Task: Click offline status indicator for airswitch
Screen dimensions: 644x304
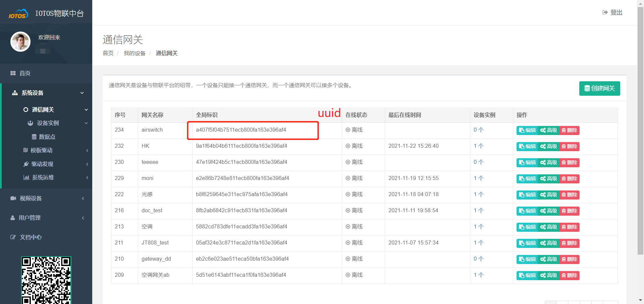Action: tap(348, 130)
